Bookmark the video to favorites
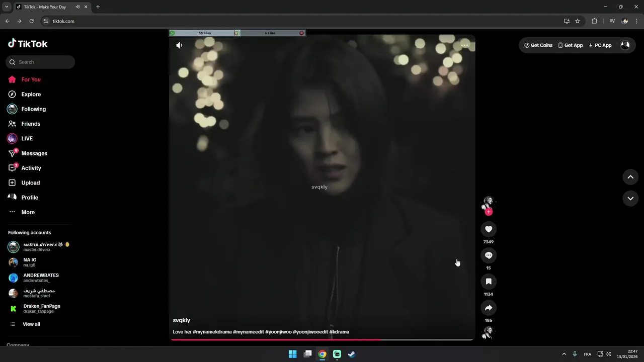 (x=489, y=282)
